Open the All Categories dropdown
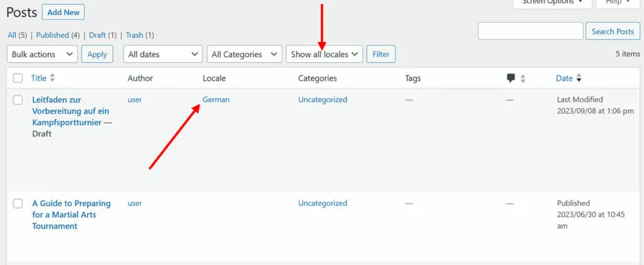 coord(244,55)
